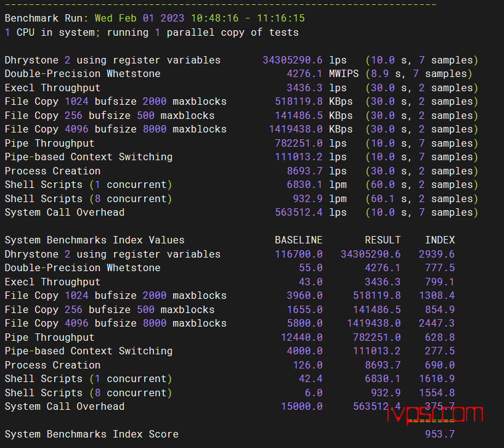Select the '(60.1 s, 2 samples)' timing text
Viewport: 504px width, 448px height.
[x=421, y=198]
